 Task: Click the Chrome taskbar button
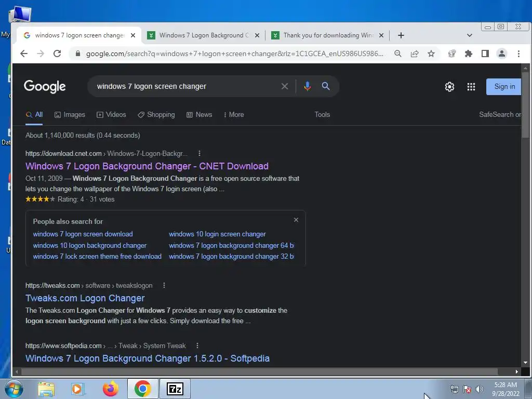coord(142,389)
